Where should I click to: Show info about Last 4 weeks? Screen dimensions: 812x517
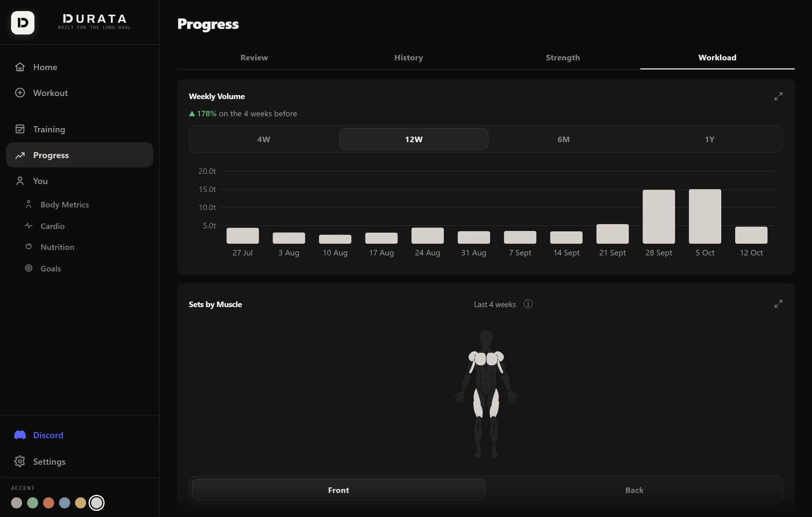(528, 304)
